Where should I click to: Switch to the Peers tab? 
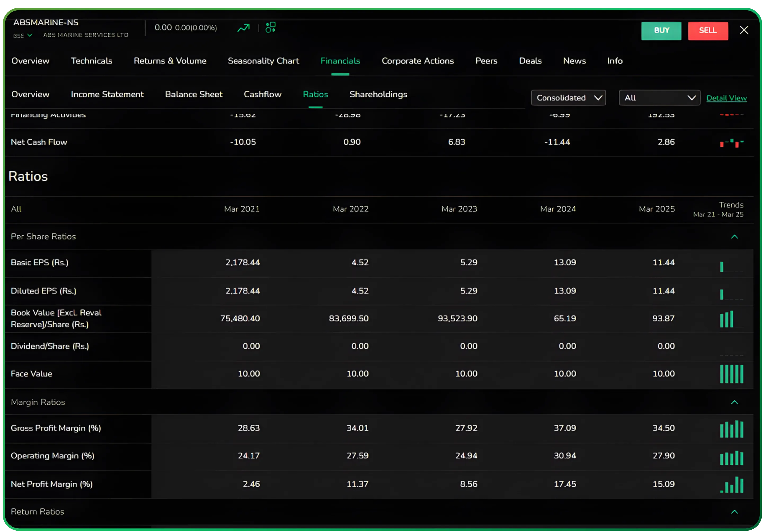pos(486,61)
